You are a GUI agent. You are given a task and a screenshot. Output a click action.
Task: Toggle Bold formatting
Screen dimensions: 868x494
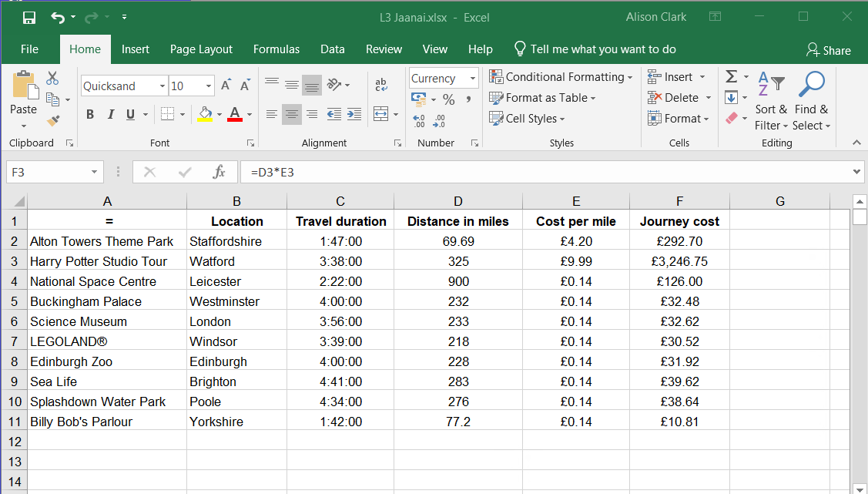(89, 115)
